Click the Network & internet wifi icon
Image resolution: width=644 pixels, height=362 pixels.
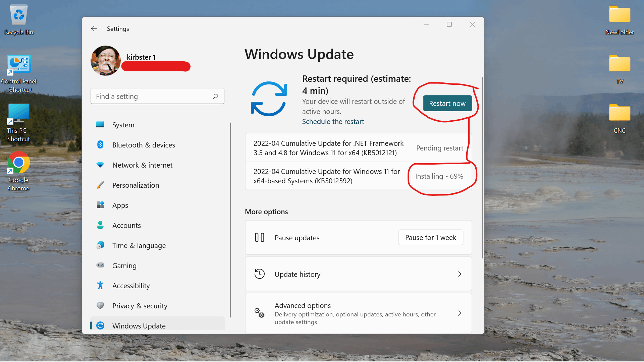(100, 165)
